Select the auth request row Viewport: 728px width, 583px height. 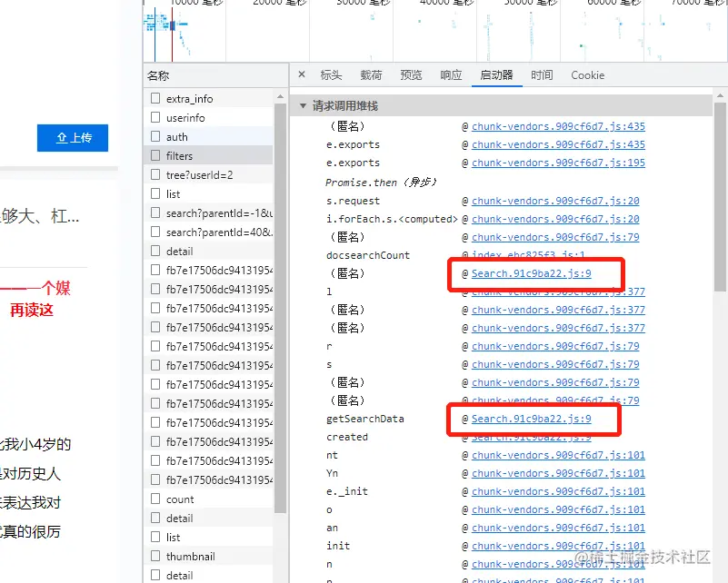208,136
